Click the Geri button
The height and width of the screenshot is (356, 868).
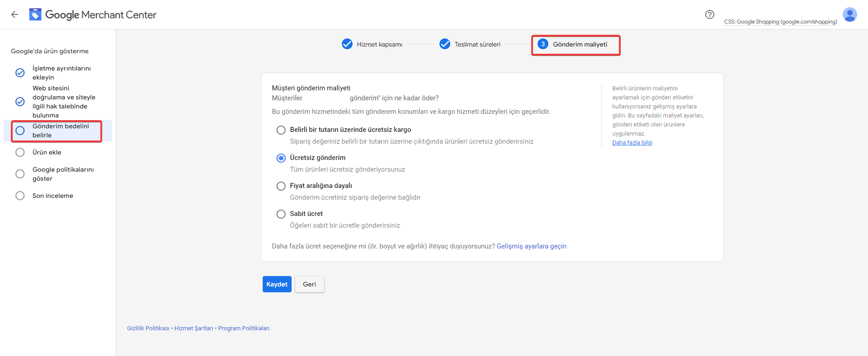[310, 284]
